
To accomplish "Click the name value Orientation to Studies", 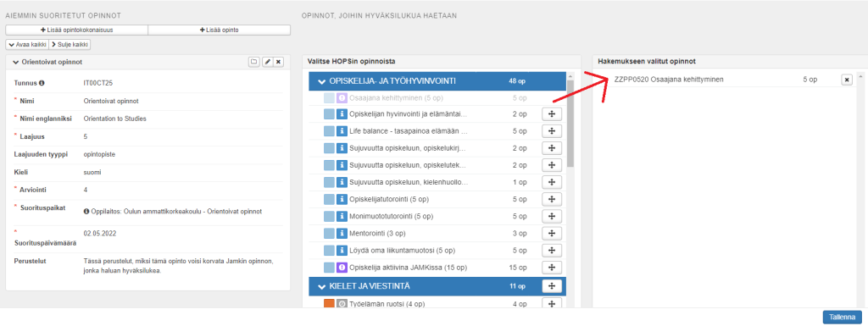I will click(114, 119).
